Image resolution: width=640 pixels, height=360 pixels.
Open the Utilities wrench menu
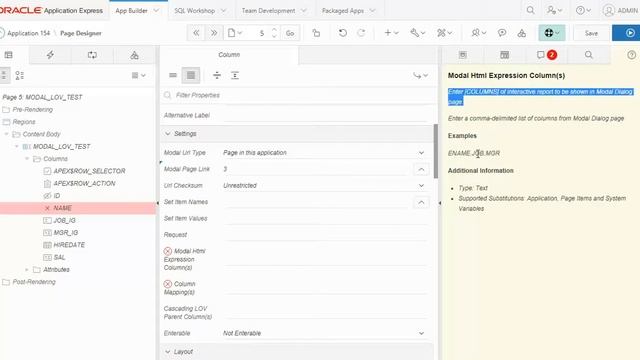[x=418, y=33]
